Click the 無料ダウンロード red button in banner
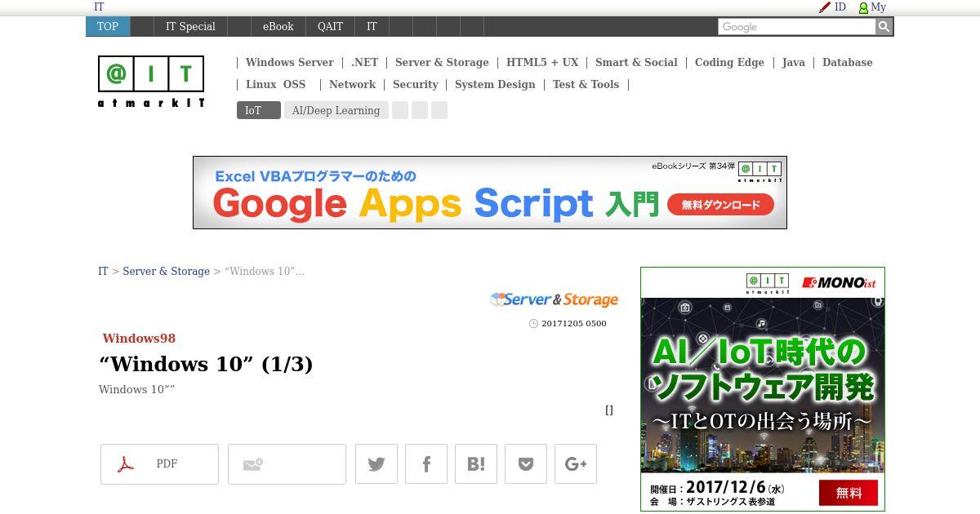Screen dimensions: 980x514 (x=720, y=205)
